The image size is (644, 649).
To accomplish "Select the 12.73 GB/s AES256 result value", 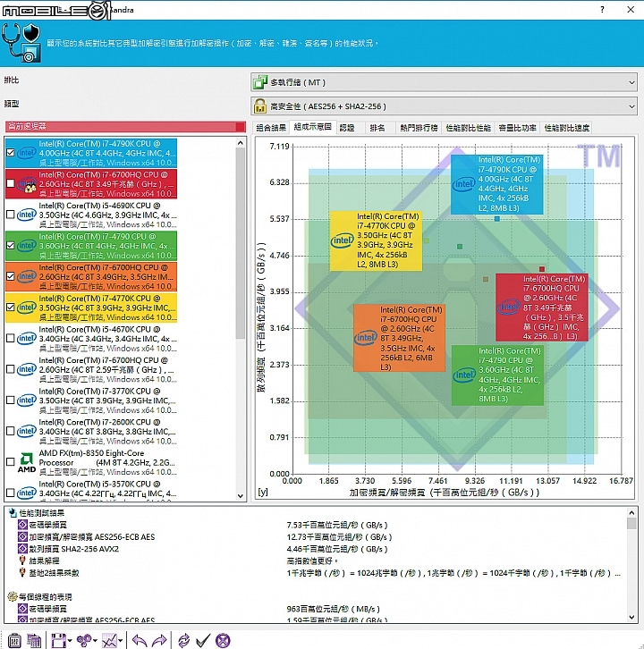I will coord(339,537).
